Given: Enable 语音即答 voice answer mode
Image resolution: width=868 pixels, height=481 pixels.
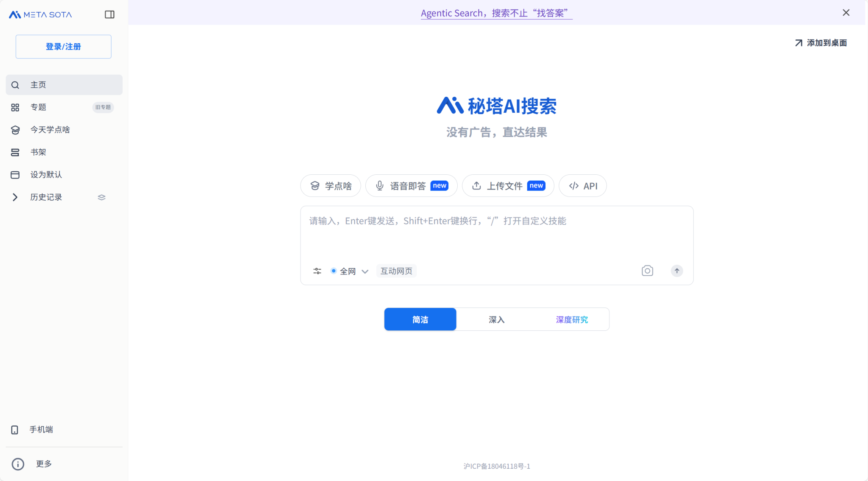Looking at the screenshot, I should [411, 185].
